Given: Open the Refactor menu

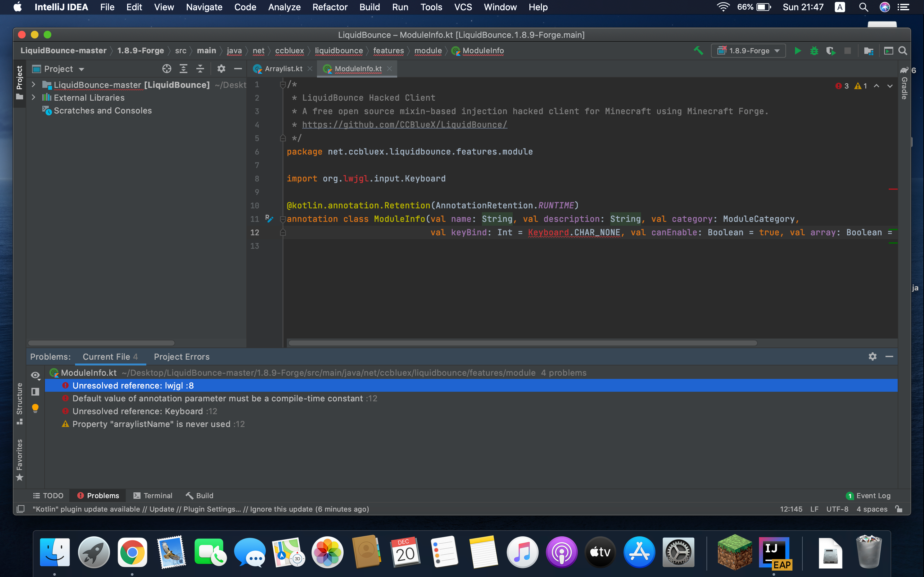Looking at the screenshot, I should pos(329,7).
